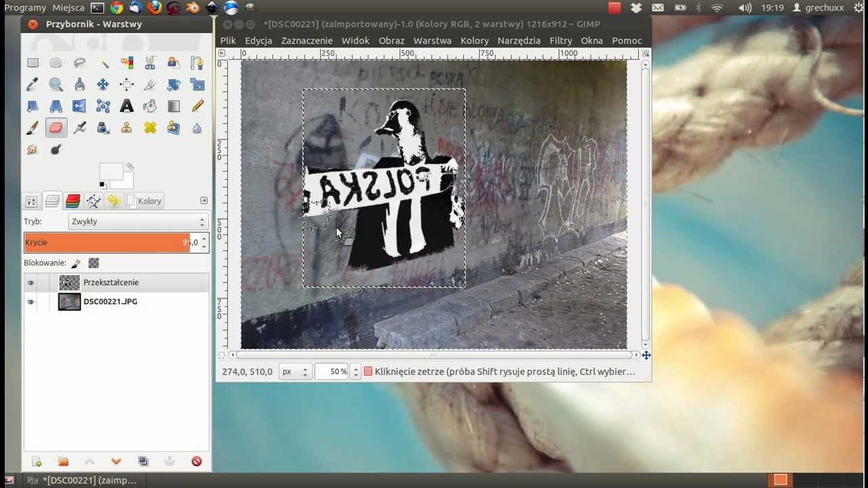This screenshot has height=488, width=868.
Task: Switch to the Channels tab
Action: pyautogui.click(x=73, y=201)
